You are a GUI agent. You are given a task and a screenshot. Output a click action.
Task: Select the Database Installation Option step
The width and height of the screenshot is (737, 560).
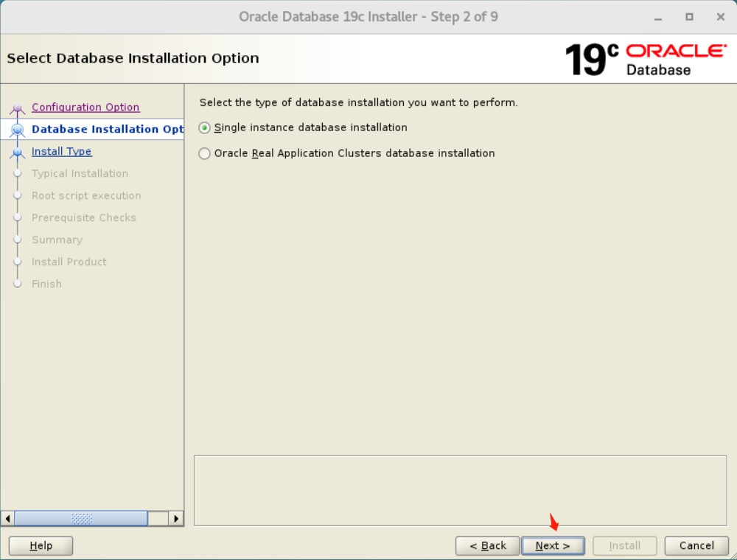pyautogui.click(x=108, y=129)
